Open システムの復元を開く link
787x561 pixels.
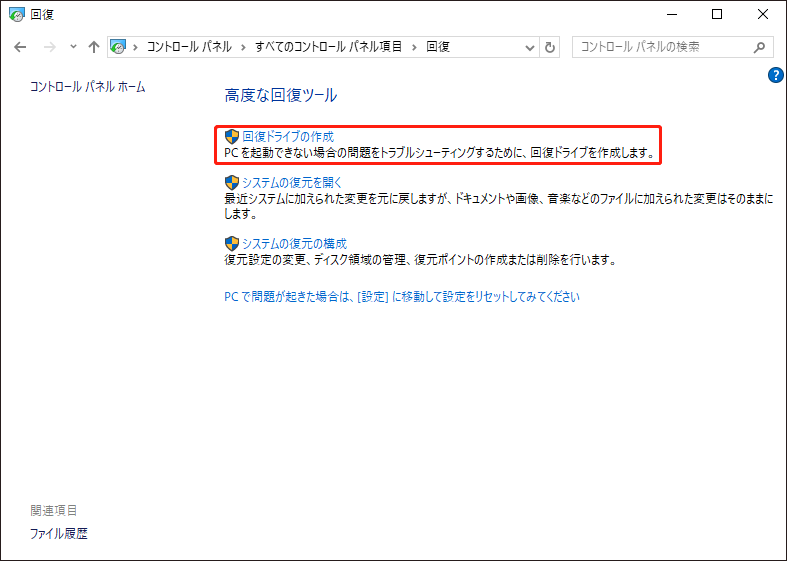click(292, 182)
